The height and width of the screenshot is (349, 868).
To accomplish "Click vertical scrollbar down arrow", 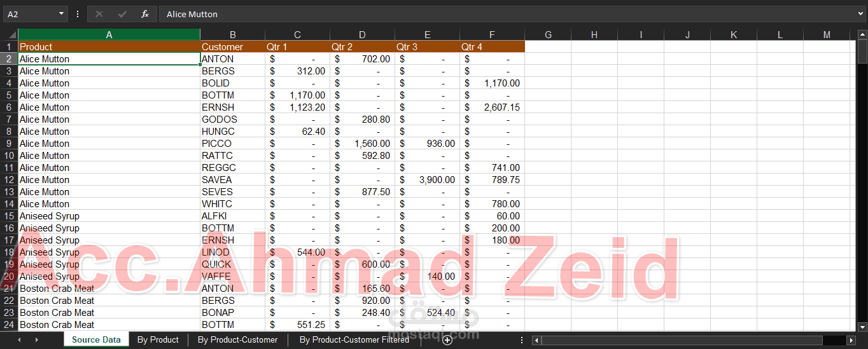I will (862, 326).
